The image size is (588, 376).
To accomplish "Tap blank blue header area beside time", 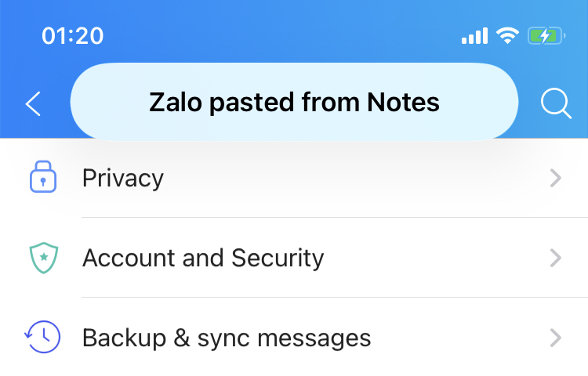I will 281,34.
